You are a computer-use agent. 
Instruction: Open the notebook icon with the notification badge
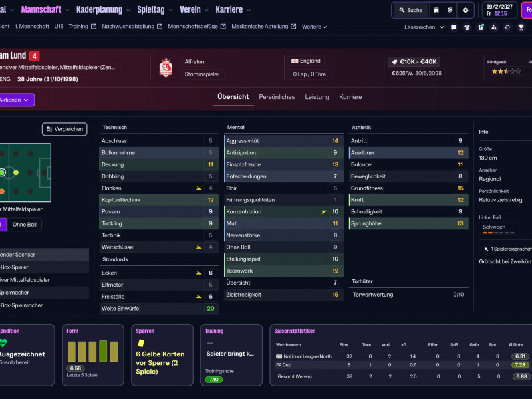click(480, 27)
